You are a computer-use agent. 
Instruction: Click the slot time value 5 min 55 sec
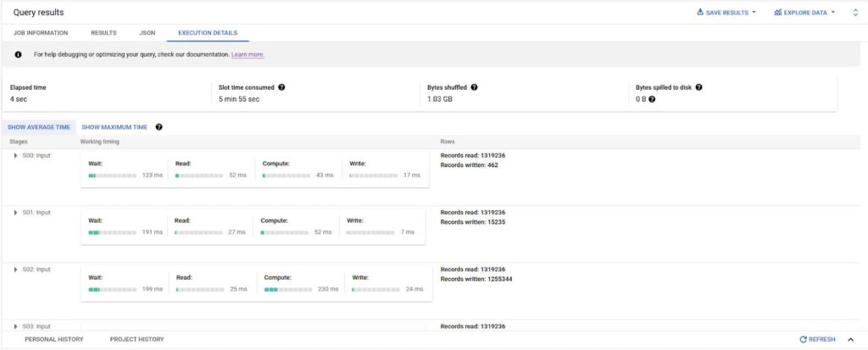238,99
